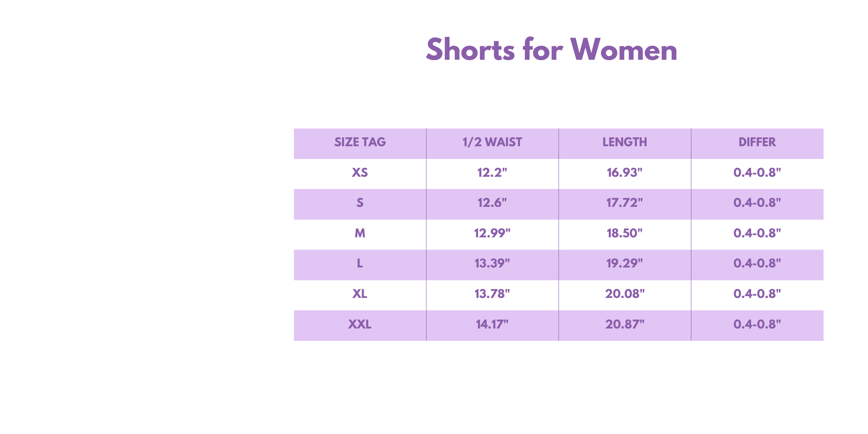Click the 16.93" length value
This screenshot has height=434, width=868.
(x=625, y=172)
